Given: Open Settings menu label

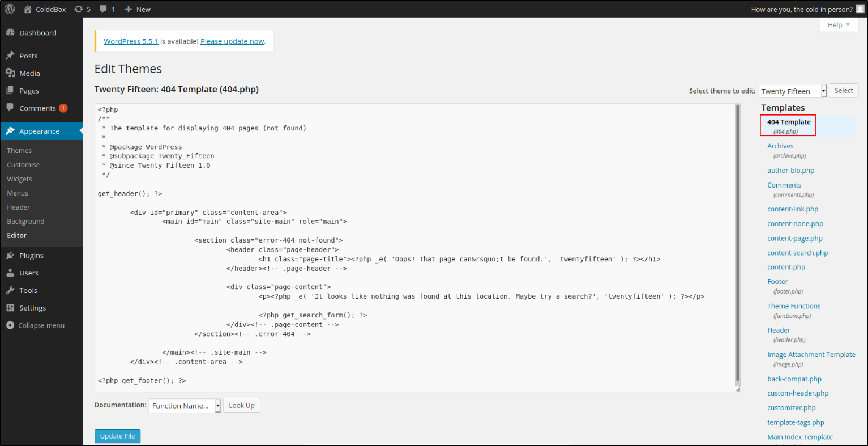Looking at the screenshot, I should (32, 308).
